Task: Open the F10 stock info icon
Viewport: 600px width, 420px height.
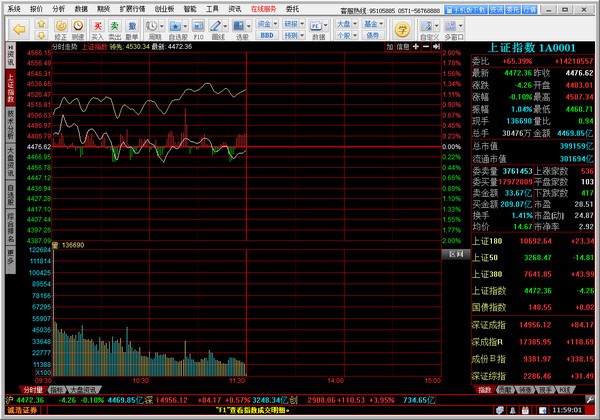Action: [200, 25]
